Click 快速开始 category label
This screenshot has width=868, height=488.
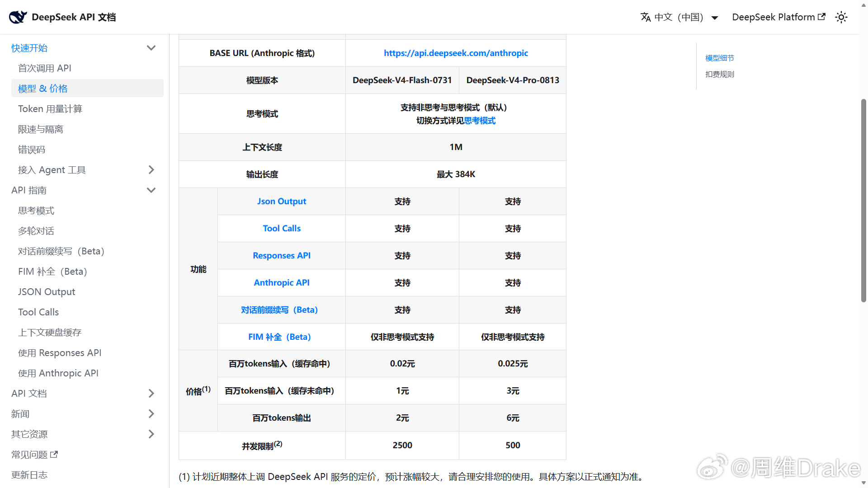click(29, 48)
